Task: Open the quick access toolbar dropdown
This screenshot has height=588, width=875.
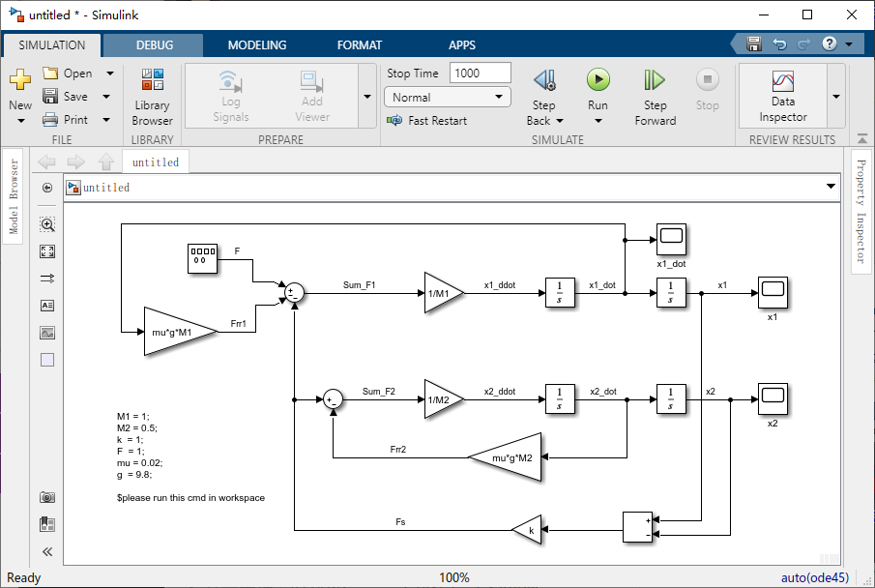Action: (849, 44)
